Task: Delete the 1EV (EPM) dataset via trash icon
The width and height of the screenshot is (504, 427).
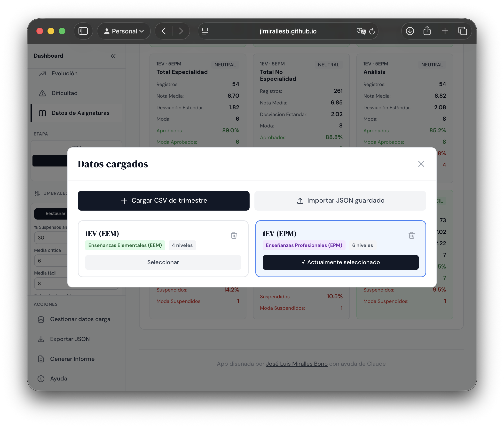Action: (411, 235)
